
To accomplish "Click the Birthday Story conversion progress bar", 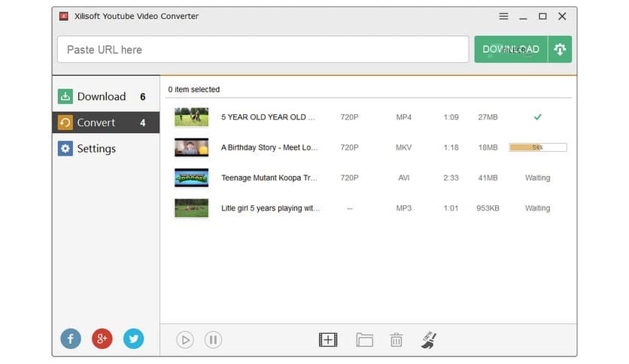I will click(537, 147).
